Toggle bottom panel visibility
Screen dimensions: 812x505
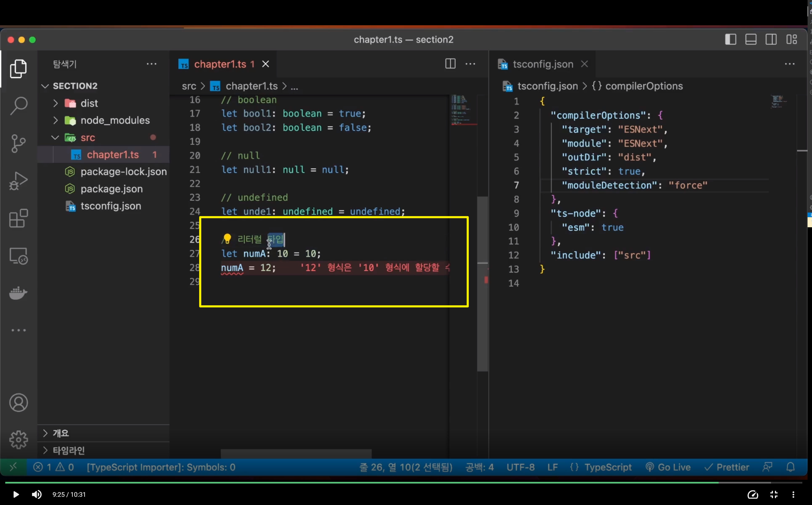pyautogui.click(x=751, y=39)
